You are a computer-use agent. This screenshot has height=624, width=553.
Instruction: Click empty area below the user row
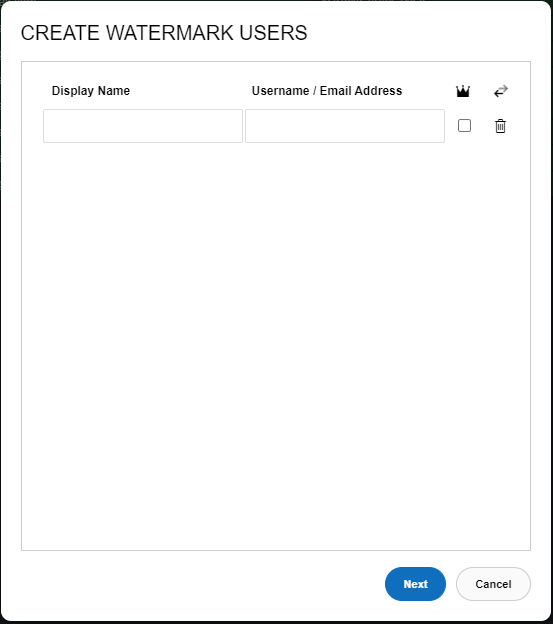276,342
